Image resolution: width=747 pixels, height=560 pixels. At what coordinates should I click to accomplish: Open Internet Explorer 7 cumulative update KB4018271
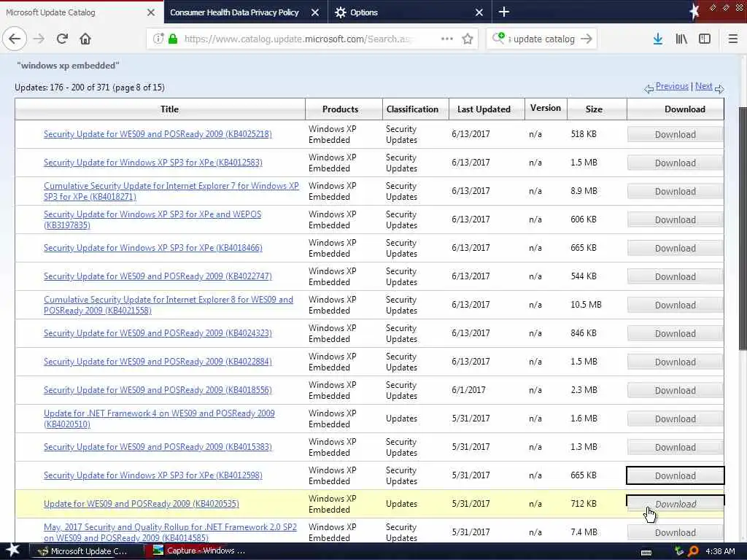click(x=171, y=191)
